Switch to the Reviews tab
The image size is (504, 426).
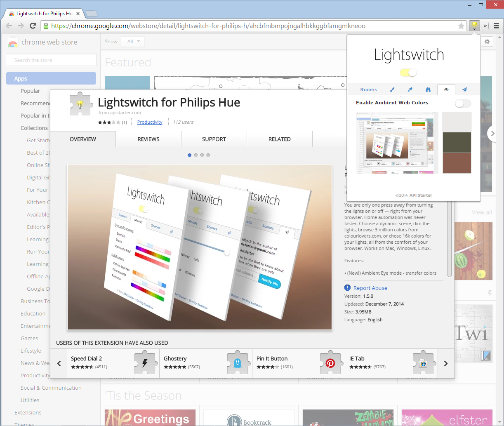[x=148, y=139]
